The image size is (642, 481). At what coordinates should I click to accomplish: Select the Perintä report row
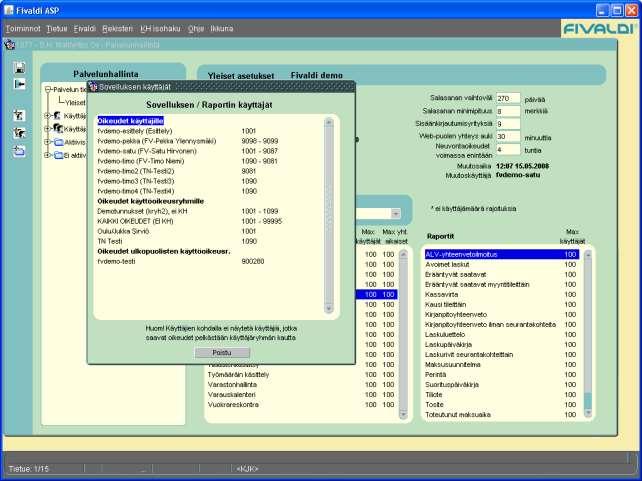(502, 375)
